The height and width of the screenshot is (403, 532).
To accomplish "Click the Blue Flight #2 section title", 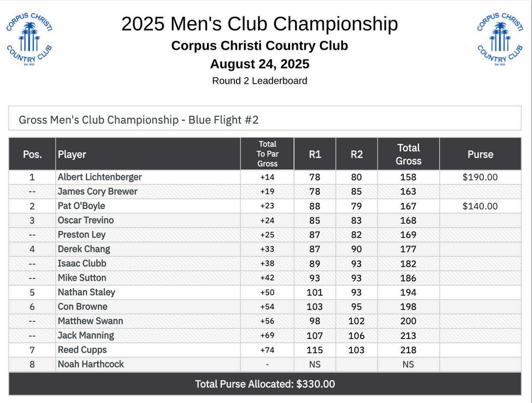I will tap(139, 120).
